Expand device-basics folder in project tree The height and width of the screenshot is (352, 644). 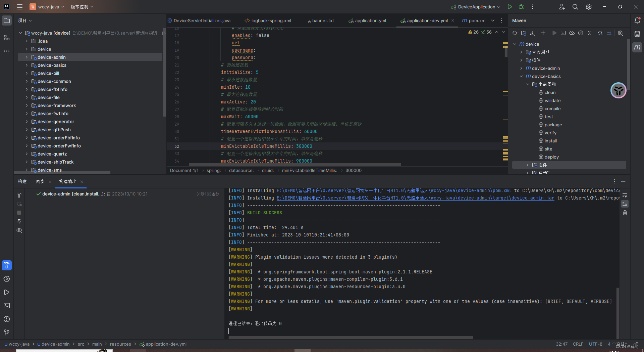click(27, 65)
